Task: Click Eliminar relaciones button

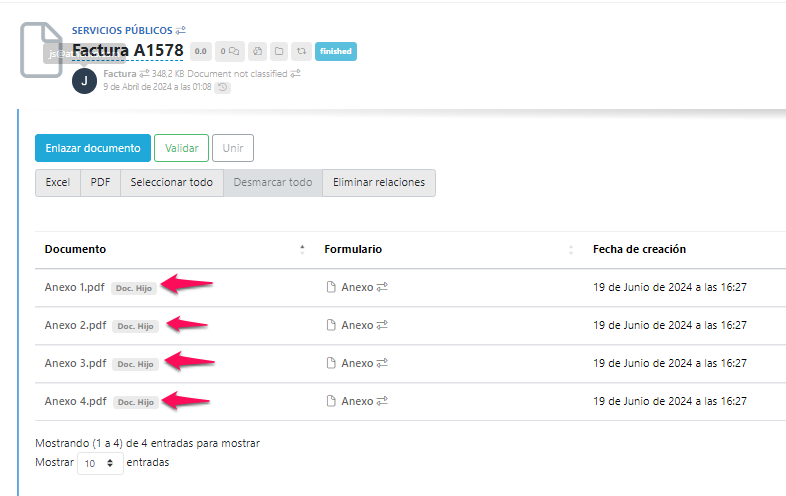Action: [378, 183]
